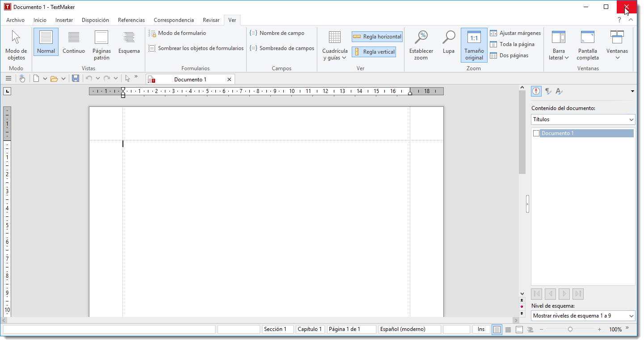
Task: Expand redo history dropdown arrow
Action: coord(115,79)
